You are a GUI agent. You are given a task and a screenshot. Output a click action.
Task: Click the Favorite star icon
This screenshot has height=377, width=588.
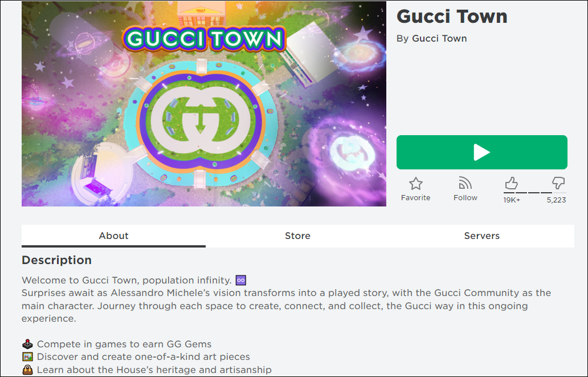(415, 184)
